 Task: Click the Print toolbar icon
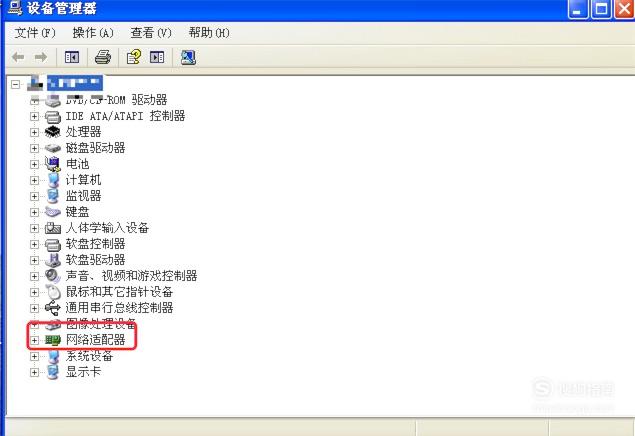[x=103, y=57]
